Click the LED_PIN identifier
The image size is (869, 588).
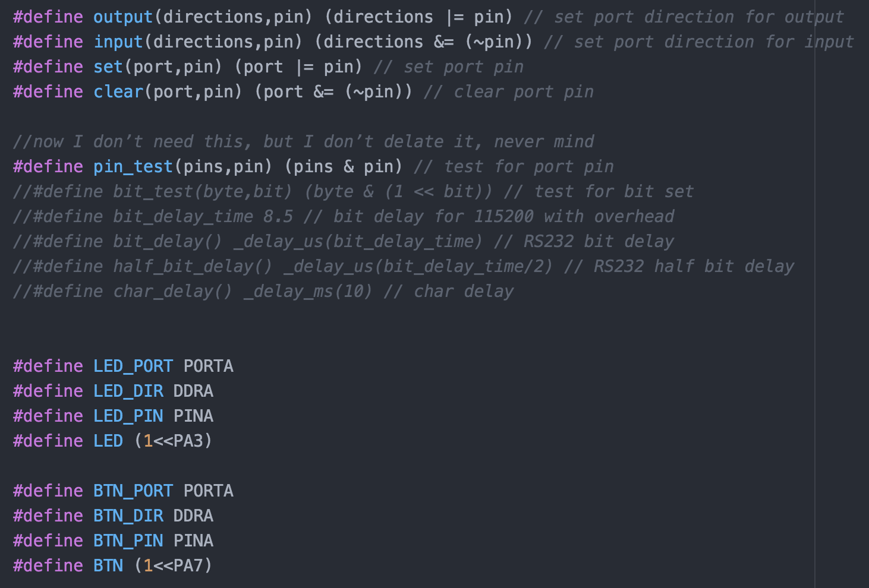point(128,416)
